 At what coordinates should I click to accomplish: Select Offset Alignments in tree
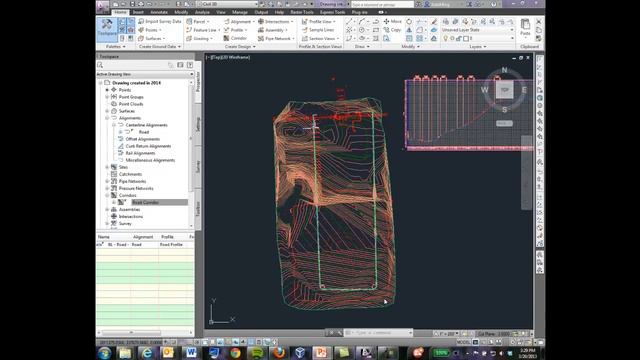[142, 139]
